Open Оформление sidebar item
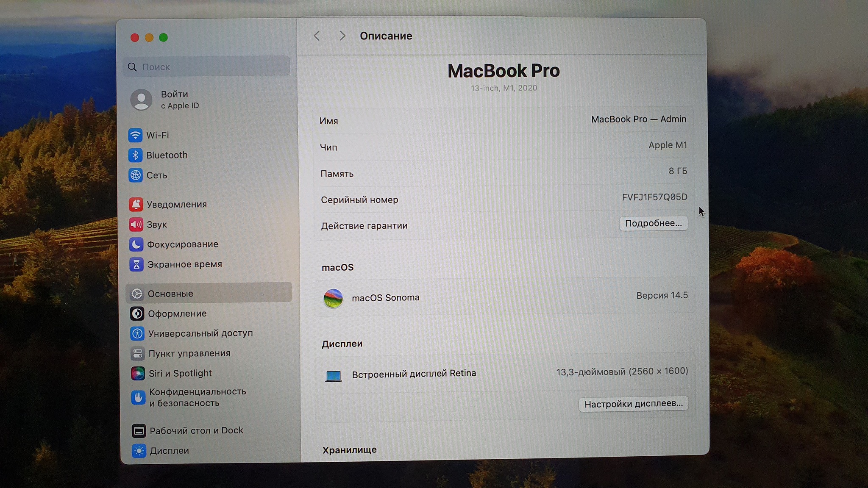 click(177, 313)
